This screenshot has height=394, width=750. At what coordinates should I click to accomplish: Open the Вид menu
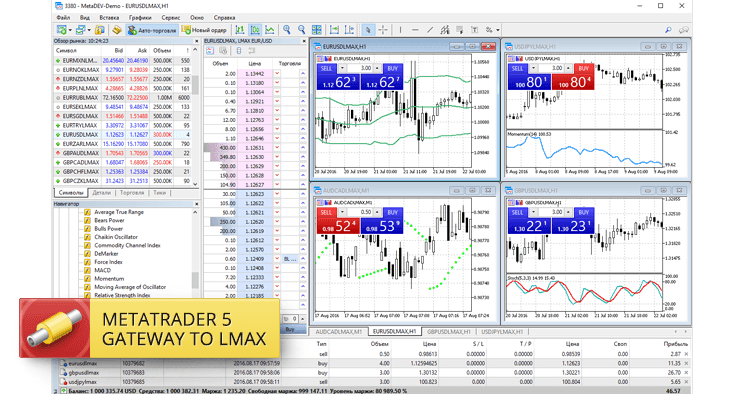coord(85,18)
